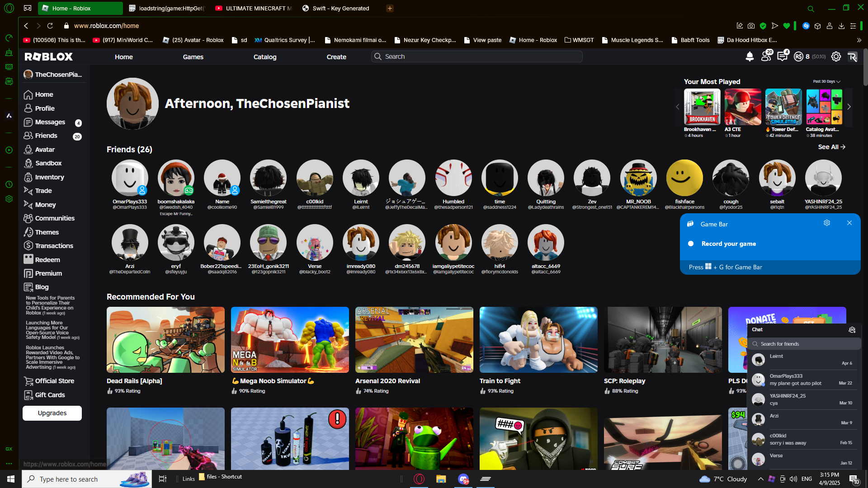The height and width of the screenshot is (488, 868).
Task: Open Muscle Legends bookmark
Action: 632,40
